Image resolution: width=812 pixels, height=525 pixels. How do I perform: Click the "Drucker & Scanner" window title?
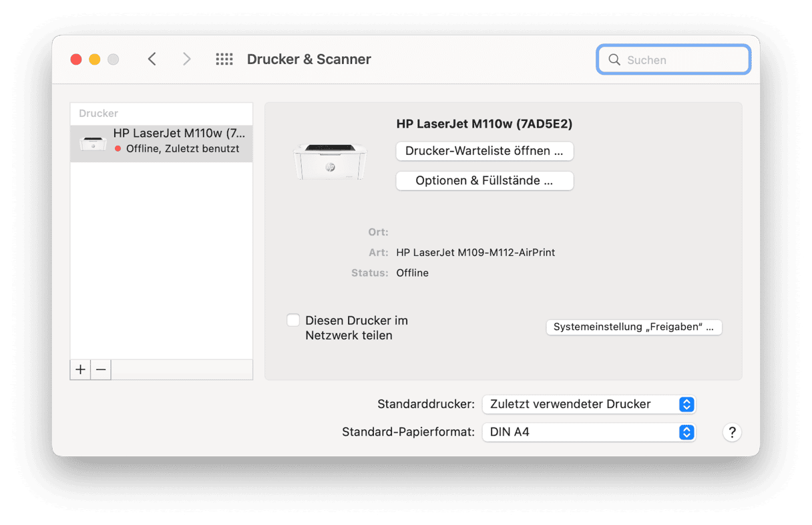(309, 59)
